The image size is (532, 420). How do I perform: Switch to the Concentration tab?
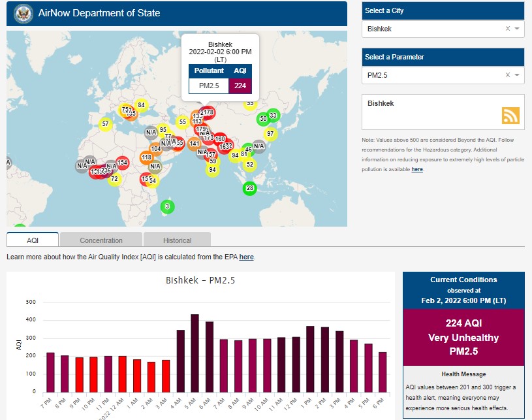click(101, 240)
